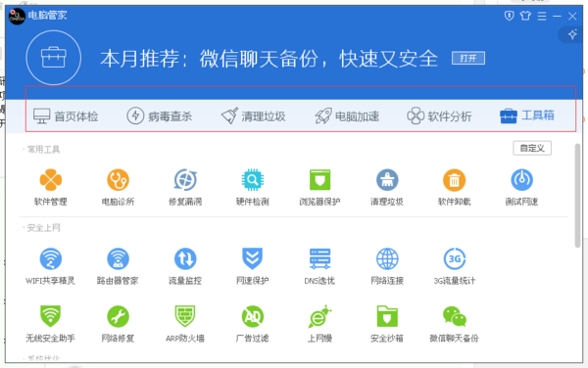Click the 安全上网 section heading

(43, 228)
